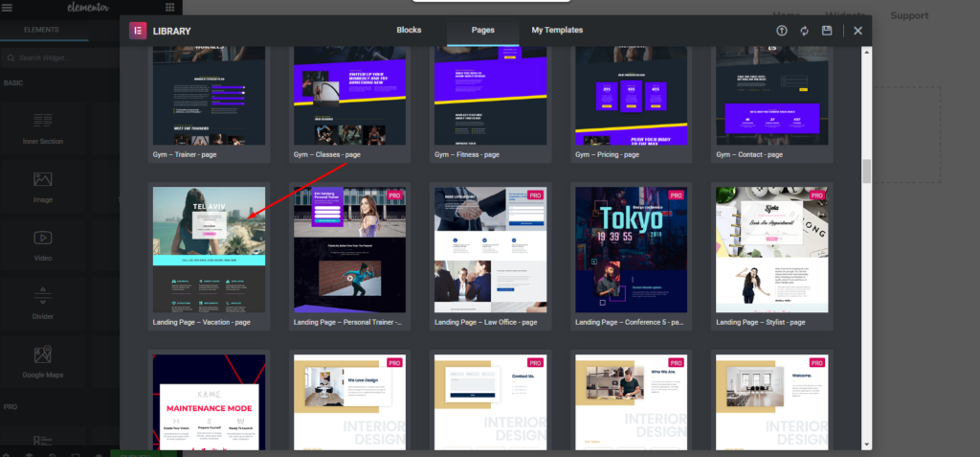The width and height of the screenshot is (980, 457).
Task: Click the 'Gym – Fitness - page' label
Action: 467,154
